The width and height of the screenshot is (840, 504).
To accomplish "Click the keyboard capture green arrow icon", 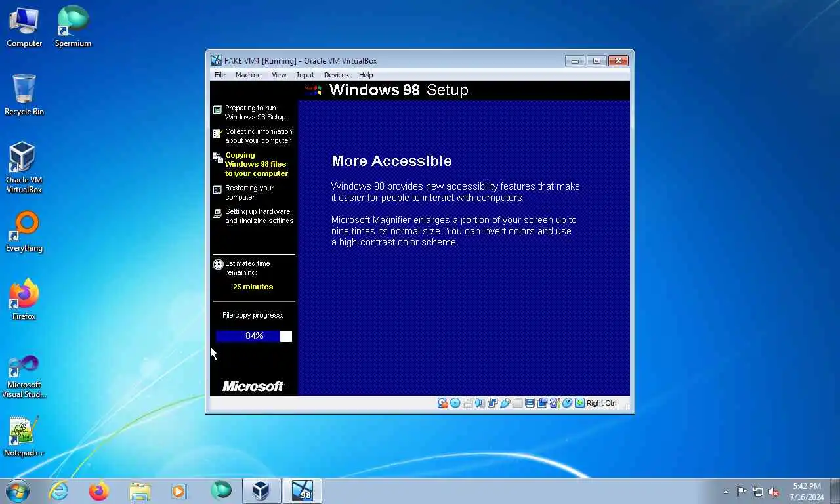I will (579, 403).
